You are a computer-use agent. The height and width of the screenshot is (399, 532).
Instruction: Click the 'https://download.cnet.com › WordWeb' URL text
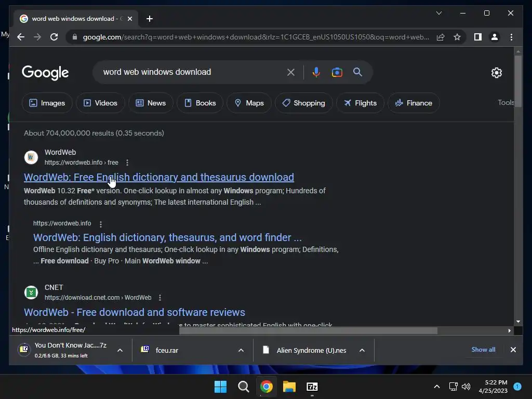click(x=98, y=298)
